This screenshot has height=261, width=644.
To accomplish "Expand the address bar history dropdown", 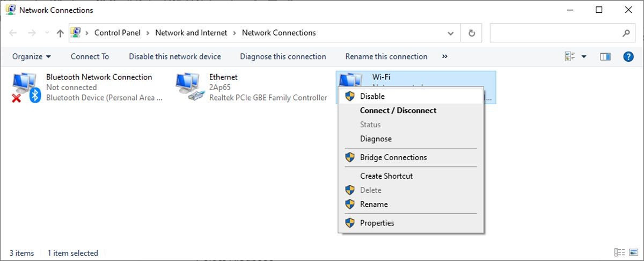I will pos(451,33).
